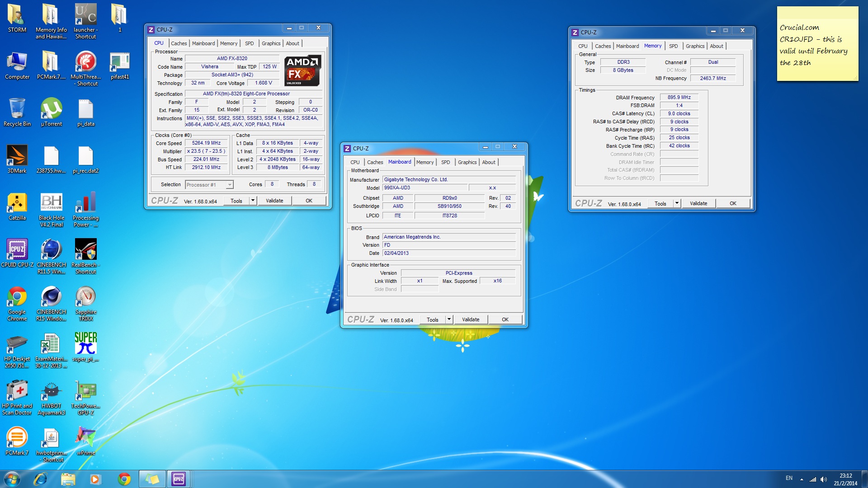Click the AMD FX-8320 name field
This screenshot has height=488, width=868.
(232, 58)
